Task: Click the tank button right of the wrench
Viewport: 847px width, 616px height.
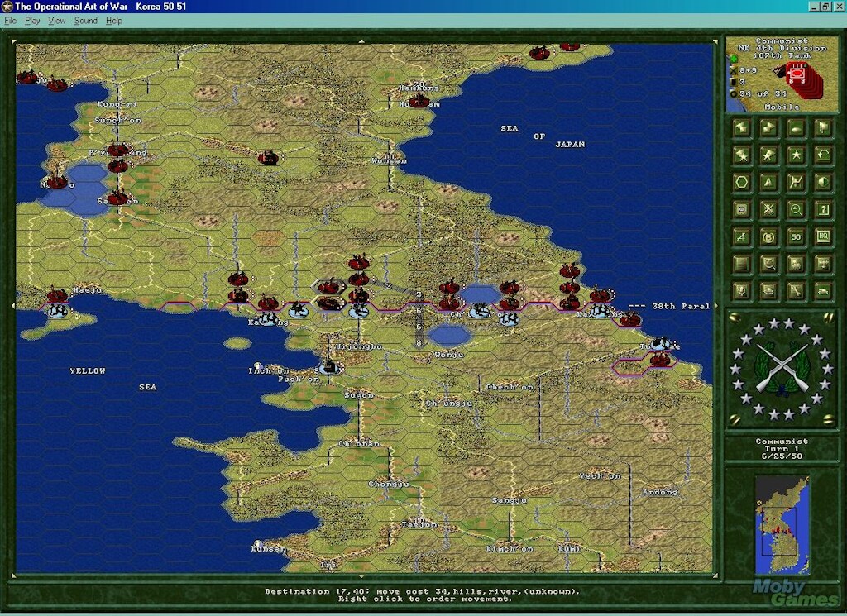Action: 823,291
